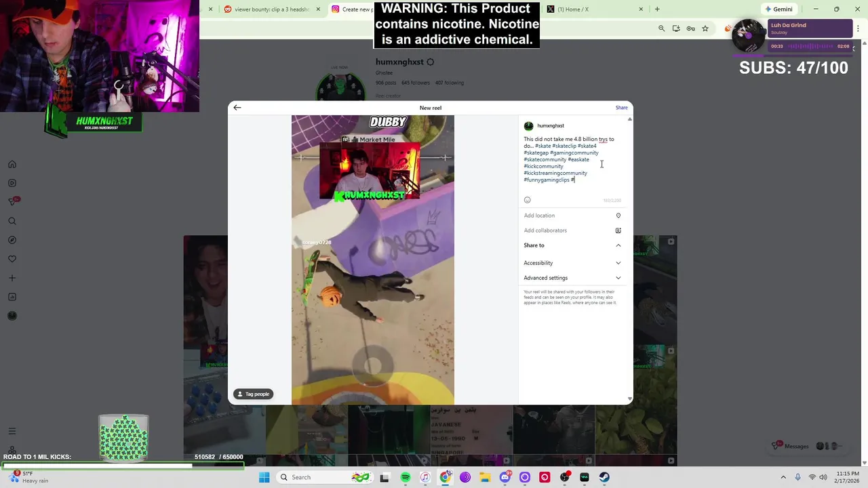The height and width of the screenshot is (488, 868).
Task: Switch to the Instagram Create new post tab
Action: 351,9
